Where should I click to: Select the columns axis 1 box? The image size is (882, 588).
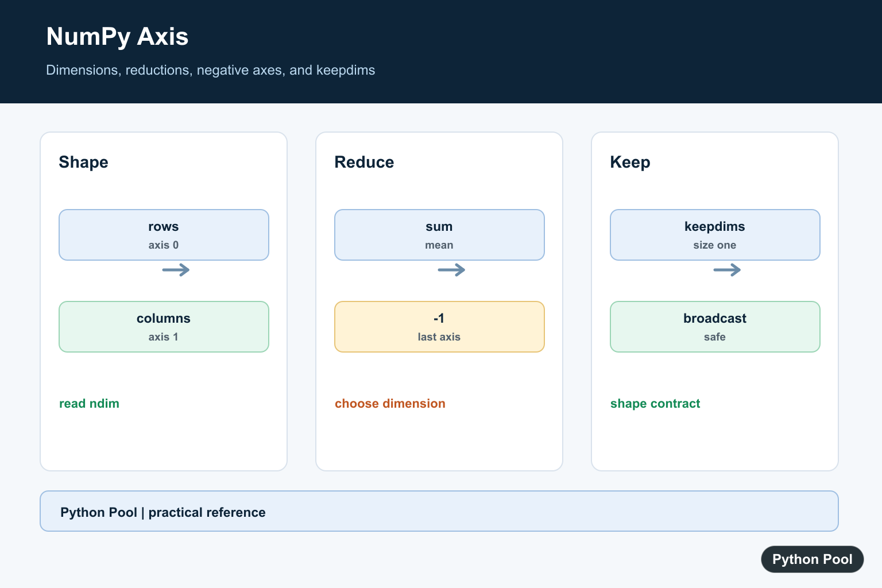coord(164,327)
